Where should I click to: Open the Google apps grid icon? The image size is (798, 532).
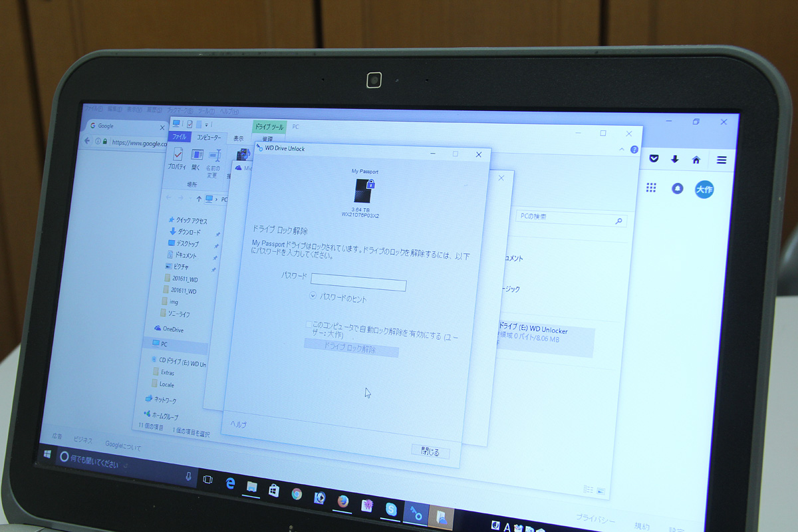tap(651, 188)
